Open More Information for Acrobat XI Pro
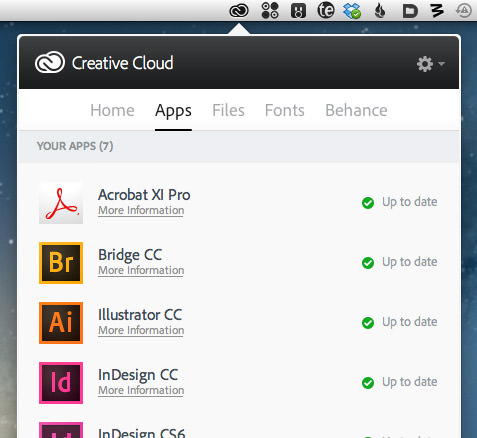The width and height of the screenshot is (477, 438). click(x=141, y=211)
